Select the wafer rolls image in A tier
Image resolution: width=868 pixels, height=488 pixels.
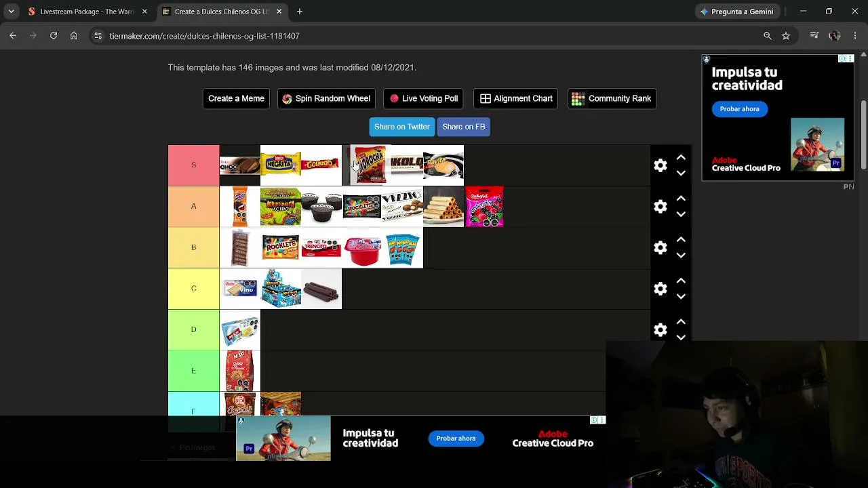tap(443, 207)
